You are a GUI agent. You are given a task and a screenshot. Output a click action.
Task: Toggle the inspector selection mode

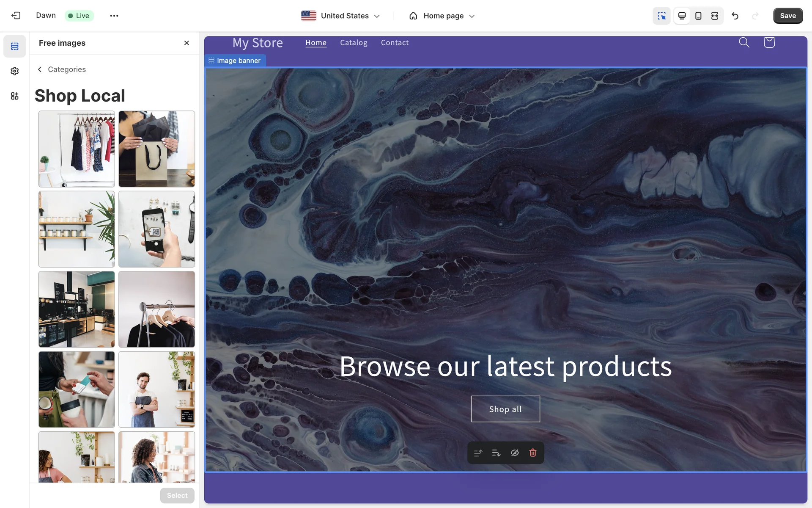click(x=661, y=16)
